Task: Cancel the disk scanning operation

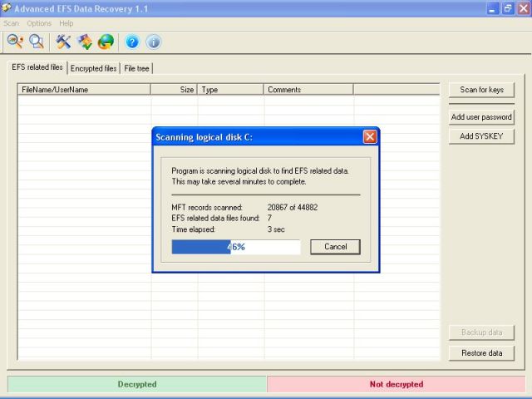Action: [x=335, y=247]
